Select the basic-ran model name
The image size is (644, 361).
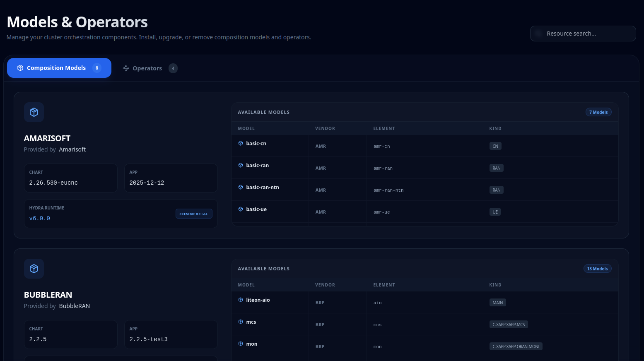pyautogui.click(x=258, y=165)
